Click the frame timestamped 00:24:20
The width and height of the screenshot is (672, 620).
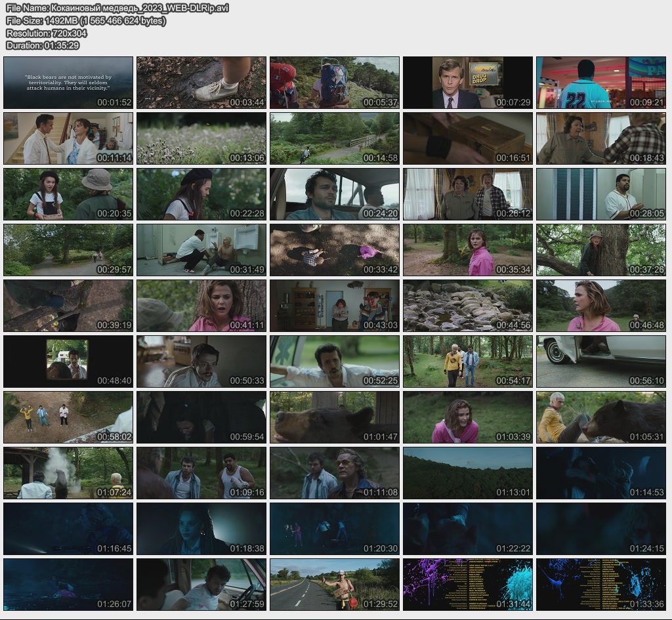tap(335, 194)
